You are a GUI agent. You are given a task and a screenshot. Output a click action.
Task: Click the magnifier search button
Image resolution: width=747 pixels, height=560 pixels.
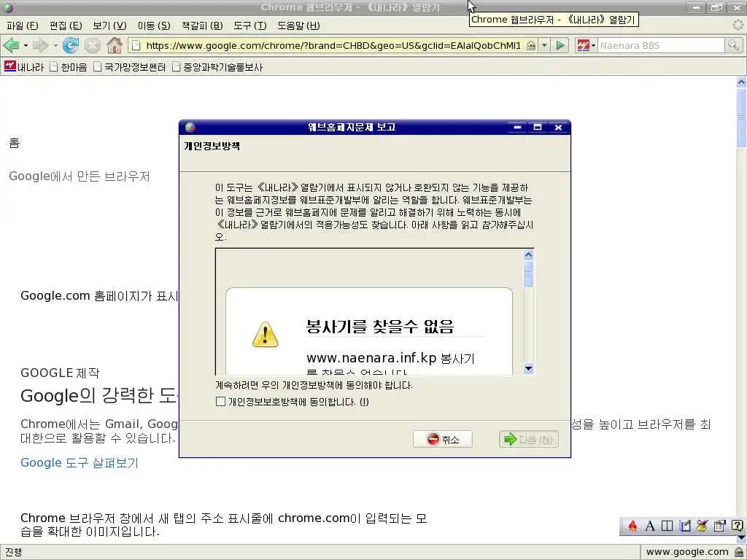pyautogui.click(x=733, y=46)
